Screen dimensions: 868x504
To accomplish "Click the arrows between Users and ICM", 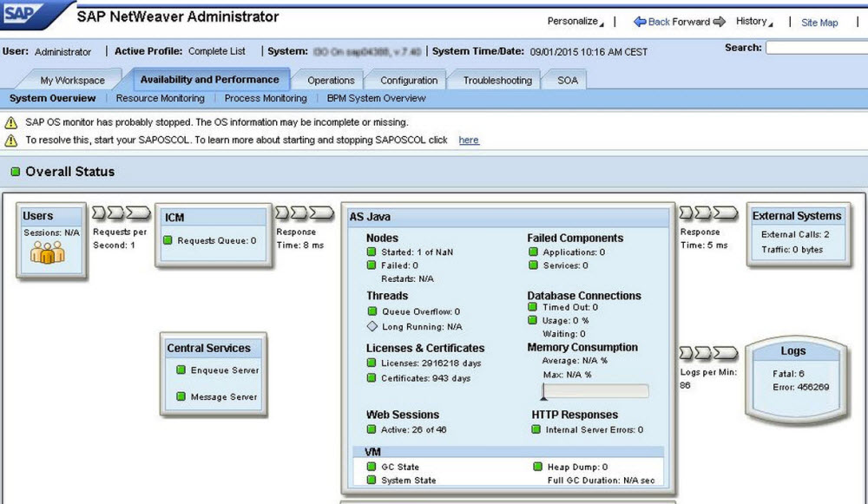I will click(122, 213).
